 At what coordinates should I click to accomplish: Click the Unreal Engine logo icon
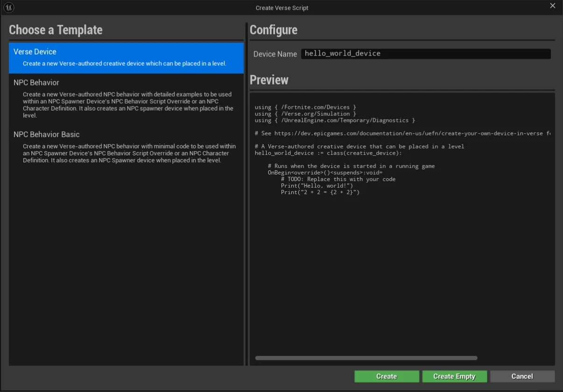click(8, 7)
